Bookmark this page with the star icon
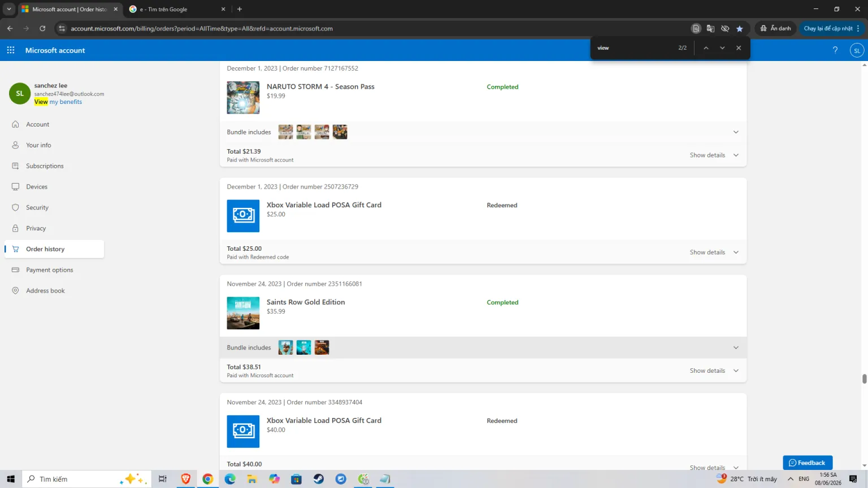The width and height of the screenshot is (868, 488). point(740,29)
